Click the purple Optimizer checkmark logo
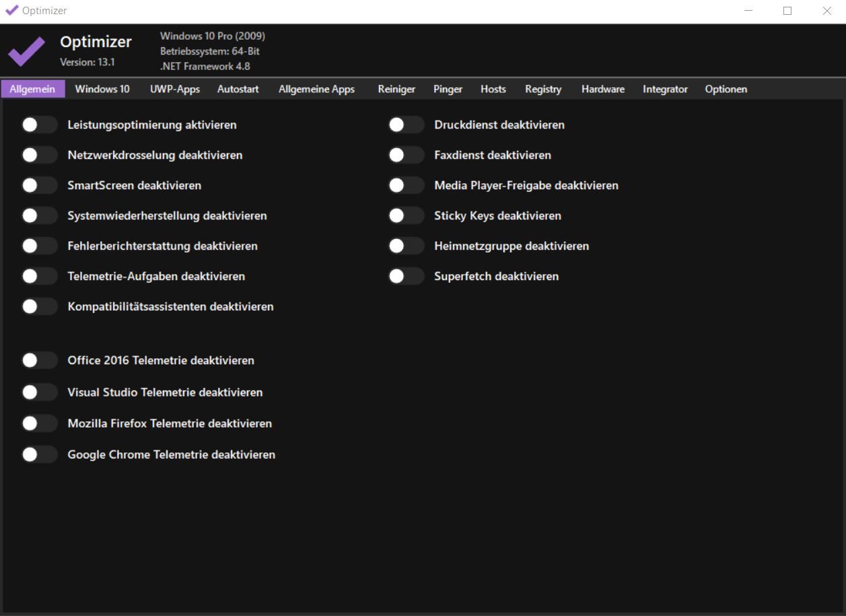This screenshot has height=616, width=846. (x=26, y=51)
